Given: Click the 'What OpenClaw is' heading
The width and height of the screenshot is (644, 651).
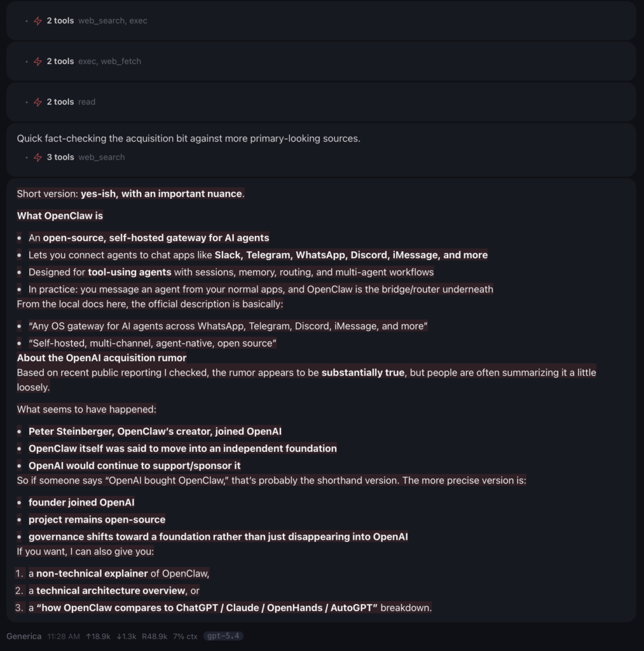Looking at the screenshot, I should [60, 216].
